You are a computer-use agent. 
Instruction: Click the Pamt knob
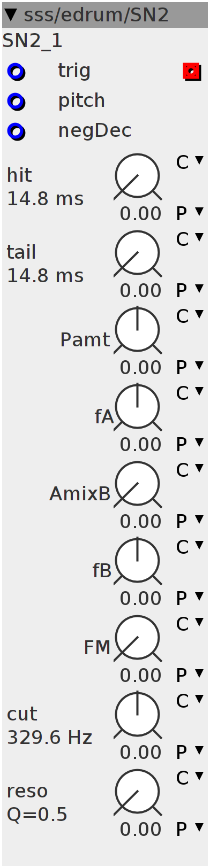click(138, 331)
